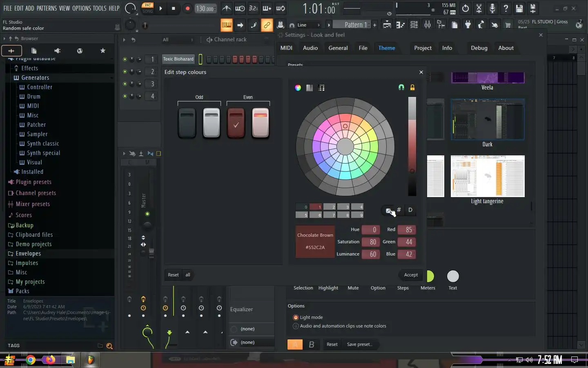This screenshot has width=588, height=368.
Task: Toggle the link/multilink controllers icon
Action: click(x=267, y=25)
